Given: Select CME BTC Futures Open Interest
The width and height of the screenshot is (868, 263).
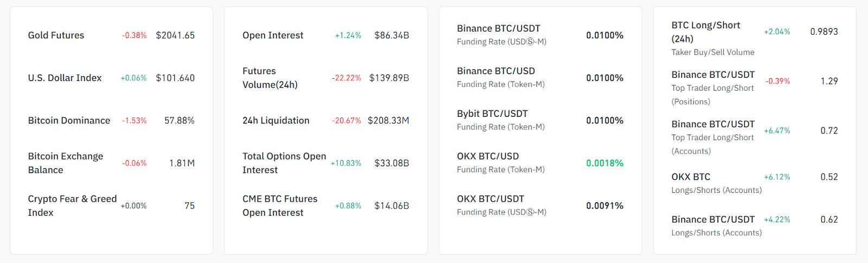Looking at the screenshot, I should [x=280, y=205].
